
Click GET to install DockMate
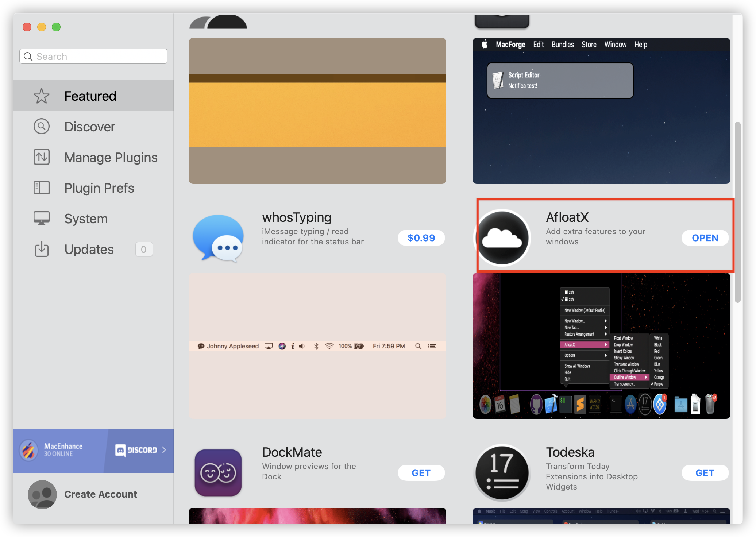click(x=421, y=472)
